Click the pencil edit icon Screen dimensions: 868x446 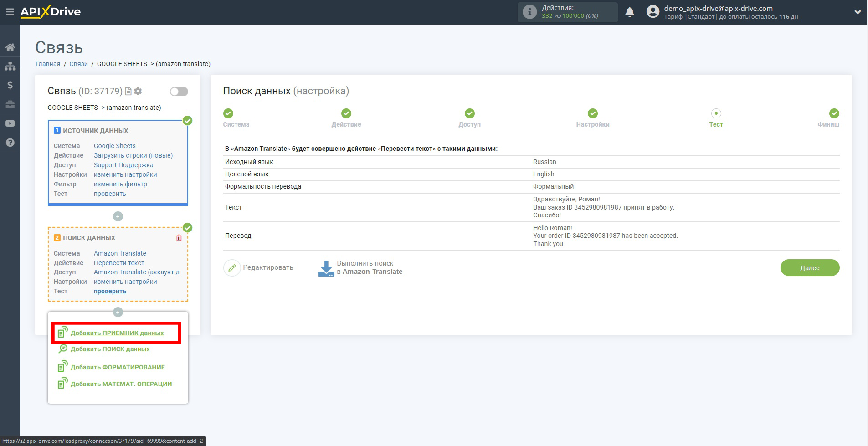coord(232,267)
